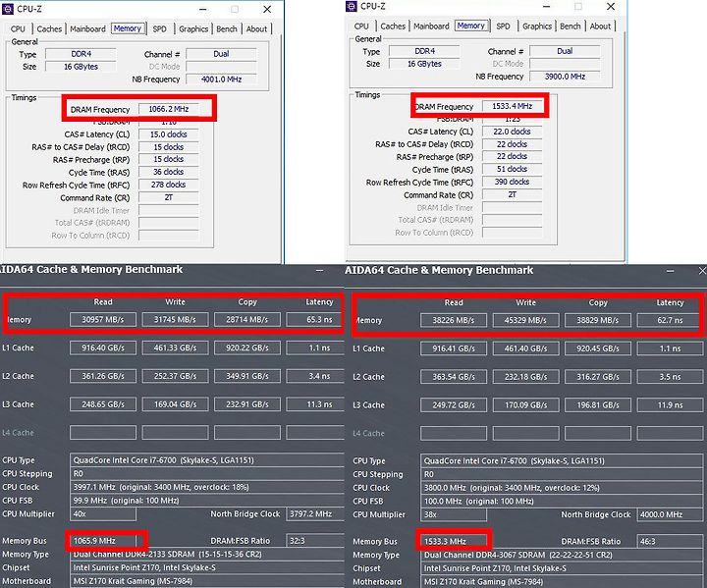Screen dimensions: 707x588
Task: Open the Graphics tab in the left CPU-Z window
Action: [193, 28]
